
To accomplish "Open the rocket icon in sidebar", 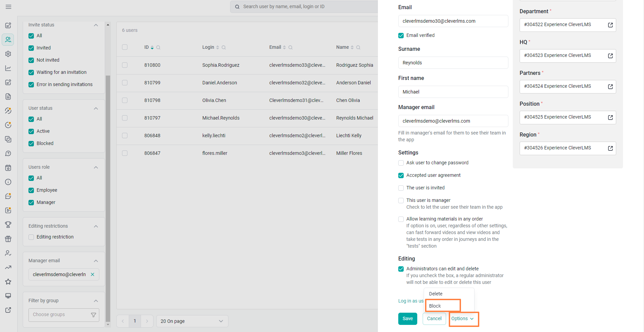I will (x=8, y=111).
